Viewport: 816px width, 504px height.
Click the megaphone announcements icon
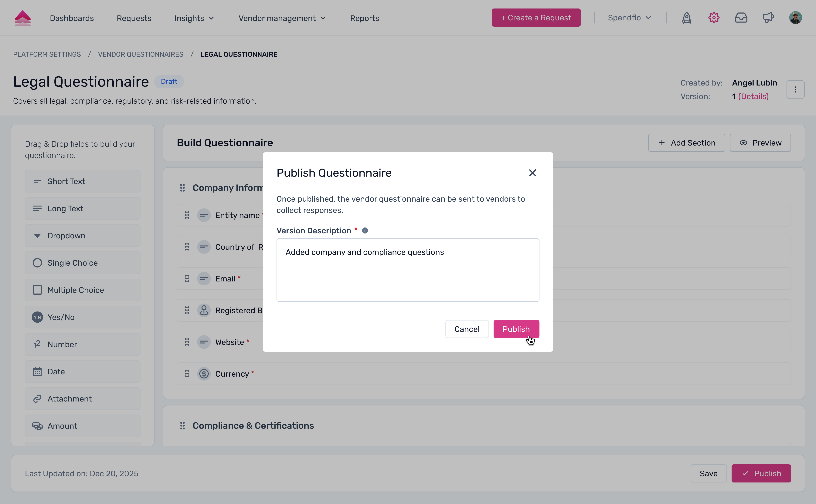pos(768,18)
